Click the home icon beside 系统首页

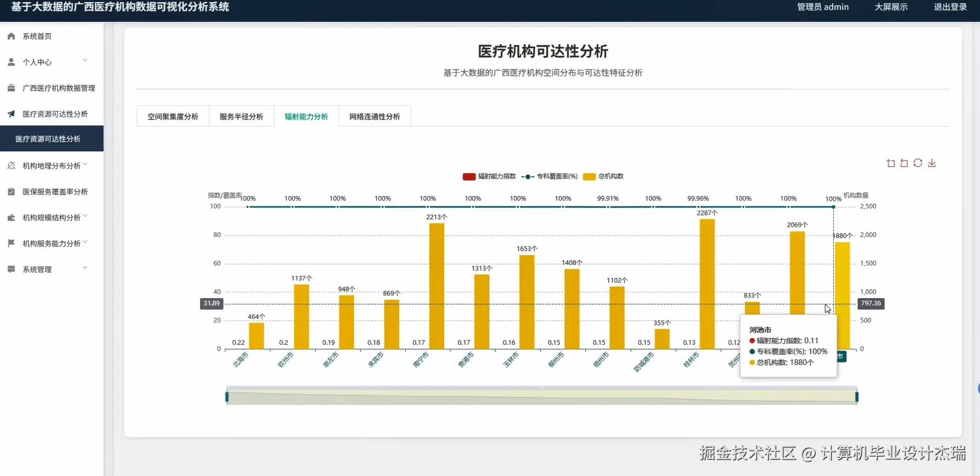(11, 36)
